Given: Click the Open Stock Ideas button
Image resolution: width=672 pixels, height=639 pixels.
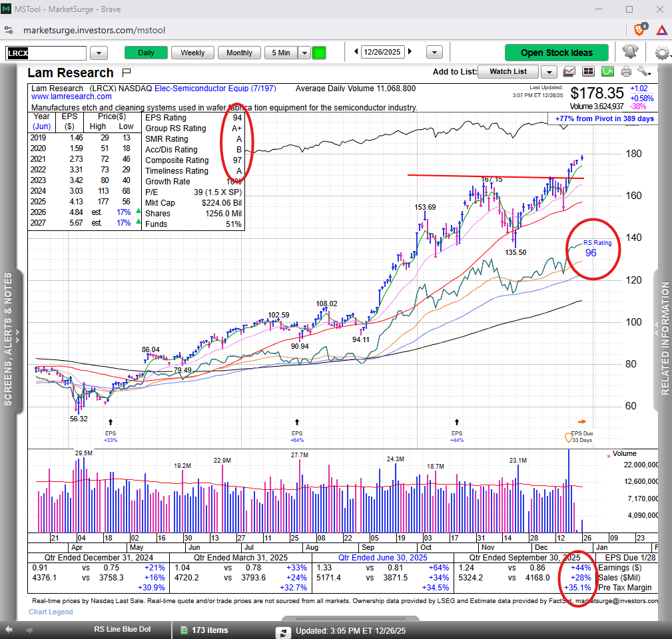Looking at the screenshot, I should [x=556, y=53].
